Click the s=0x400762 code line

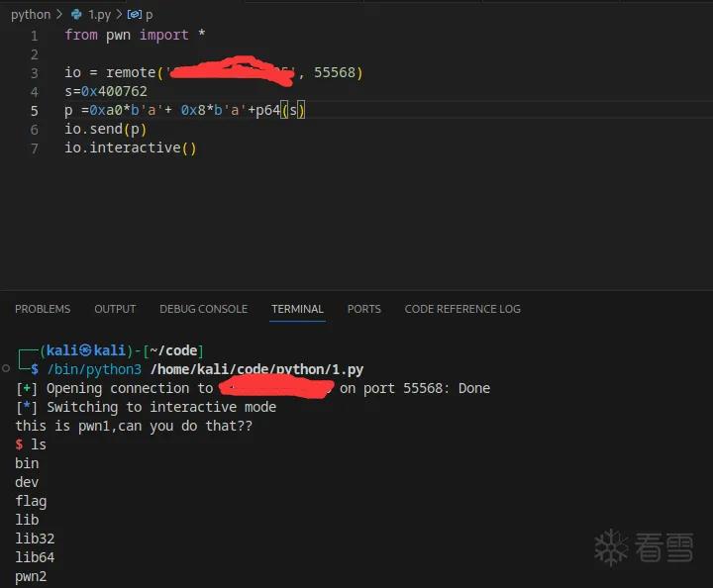pos(106,91)
